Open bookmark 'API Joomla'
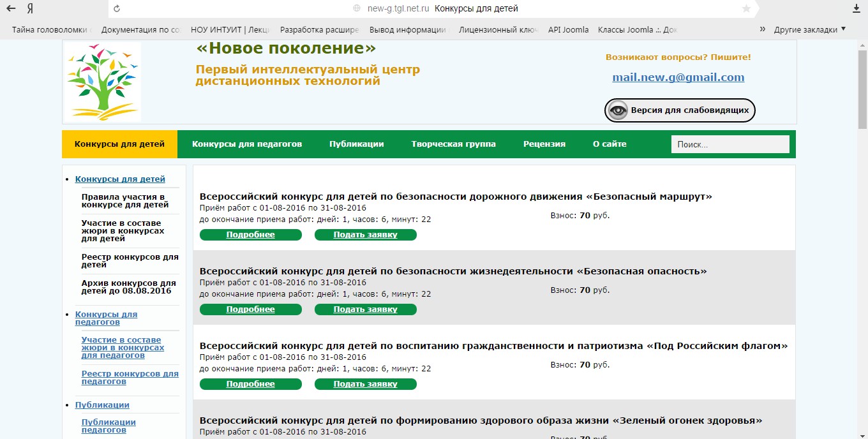This screenshot has width=868, height=439. point(568,29)
